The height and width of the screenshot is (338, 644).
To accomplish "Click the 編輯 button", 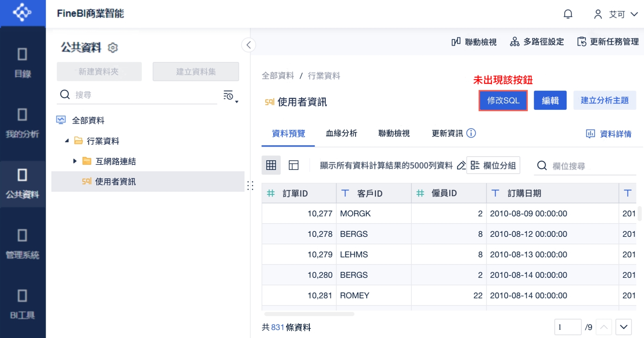I will (x=550, y=100).
